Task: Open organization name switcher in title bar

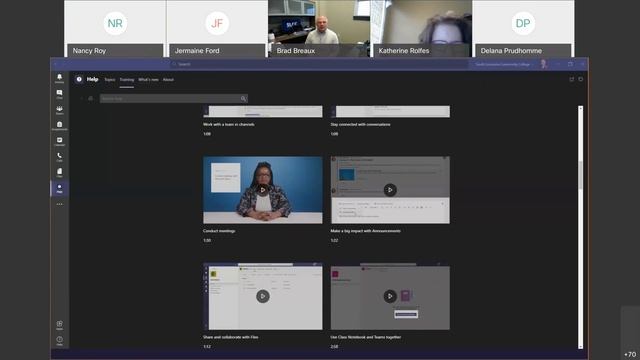Action: (502, 64)
